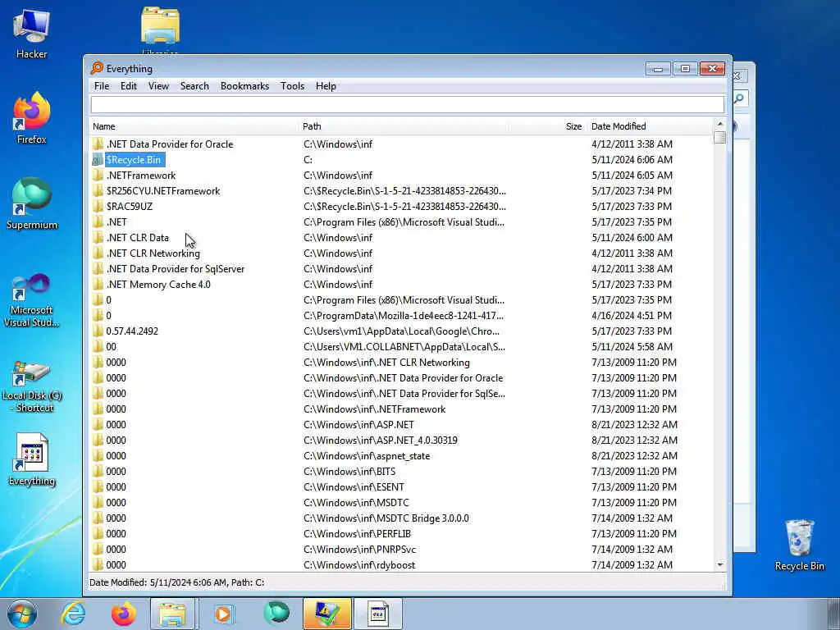The width and height of the screenshot is (840, 630).
Task: Click the Everything magnifier icon in the title bar
Action: coord(97,68)
